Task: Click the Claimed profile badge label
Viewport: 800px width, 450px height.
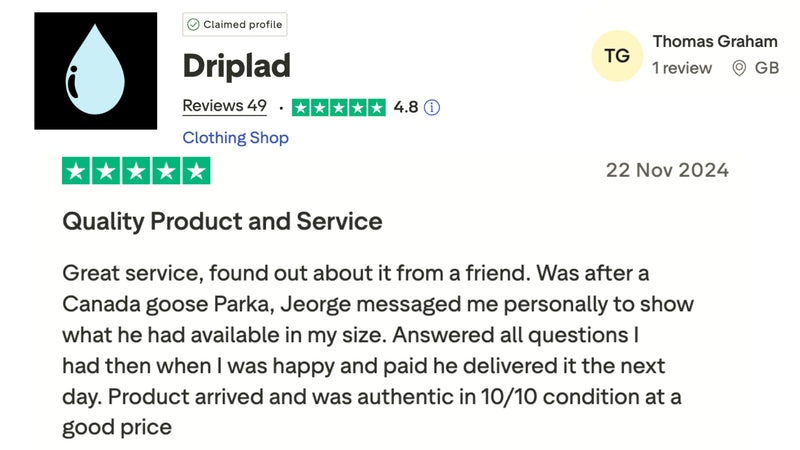Action: coord(242,24)
